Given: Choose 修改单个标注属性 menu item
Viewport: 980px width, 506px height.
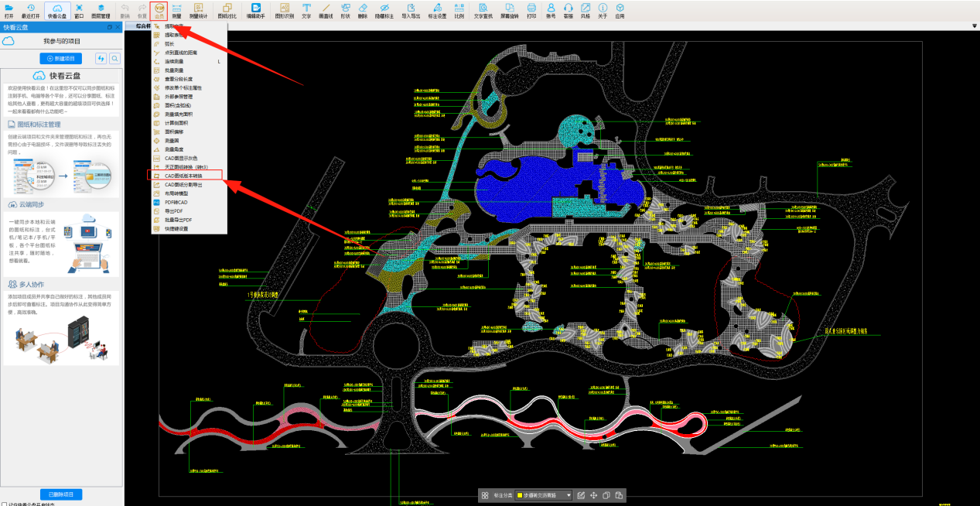Looking at the screenshot, I should coord(189,87).
